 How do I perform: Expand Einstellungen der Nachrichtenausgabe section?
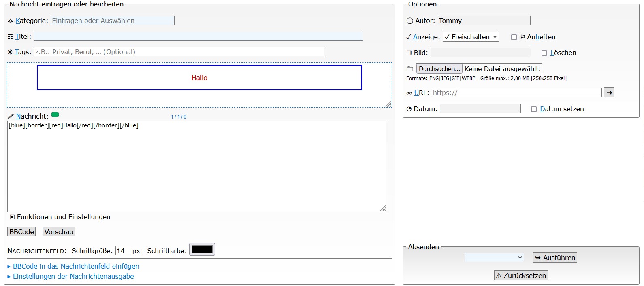pos(73,276)
